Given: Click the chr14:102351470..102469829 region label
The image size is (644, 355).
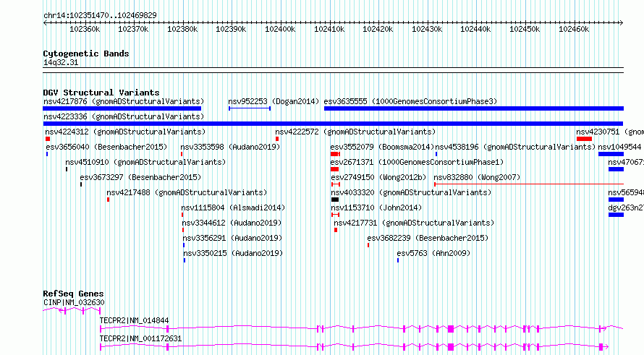Looking at the screenshot, I should (100, 15).
